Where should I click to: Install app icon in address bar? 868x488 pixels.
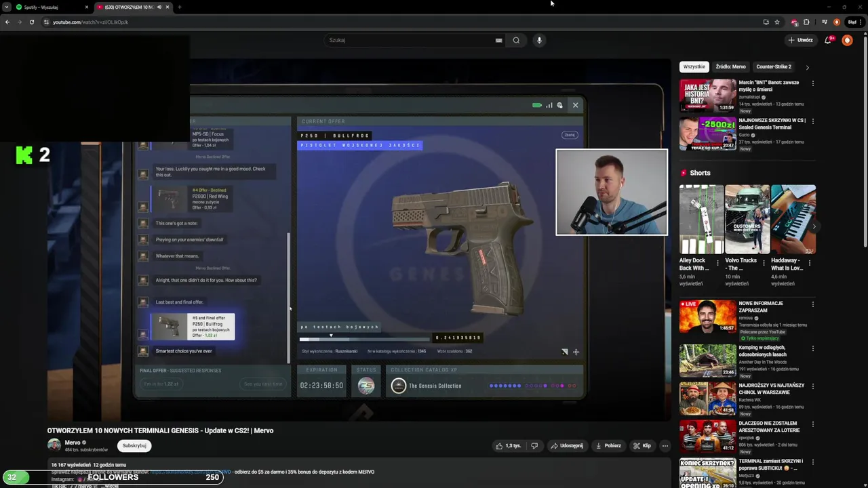(766, 22)
